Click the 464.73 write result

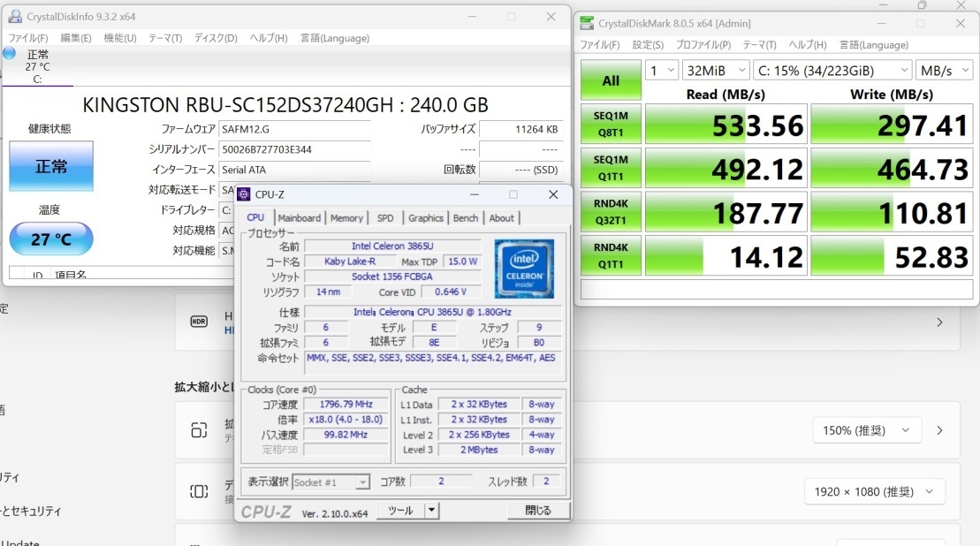tap(892, 169)
